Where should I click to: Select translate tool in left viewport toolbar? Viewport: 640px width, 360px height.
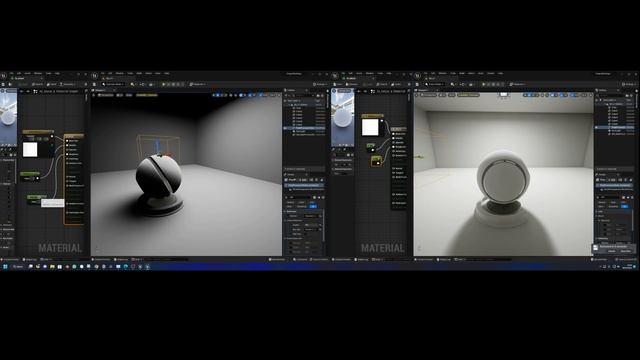[217, 95]
